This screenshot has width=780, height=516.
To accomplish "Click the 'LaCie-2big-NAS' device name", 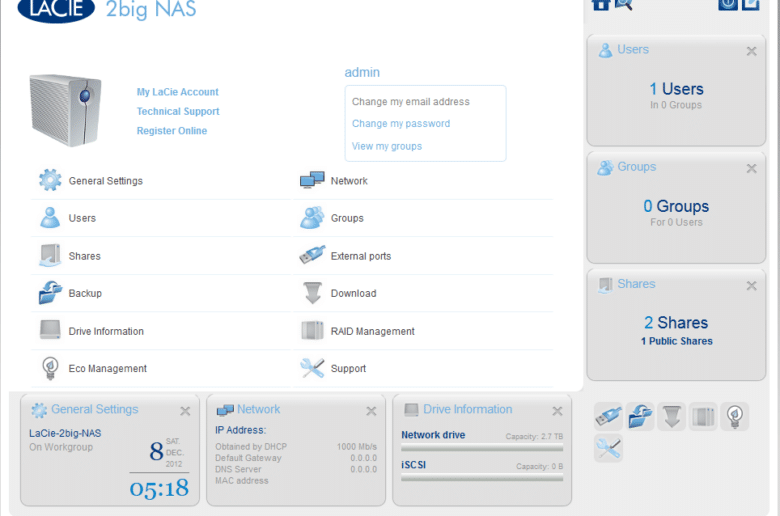I will [x=65, y=433].
